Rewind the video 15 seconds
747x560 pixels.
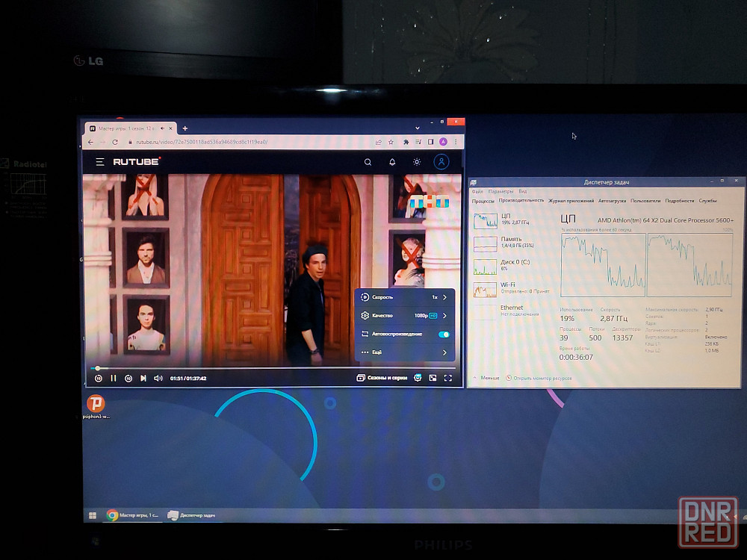[x=98, y=378]
